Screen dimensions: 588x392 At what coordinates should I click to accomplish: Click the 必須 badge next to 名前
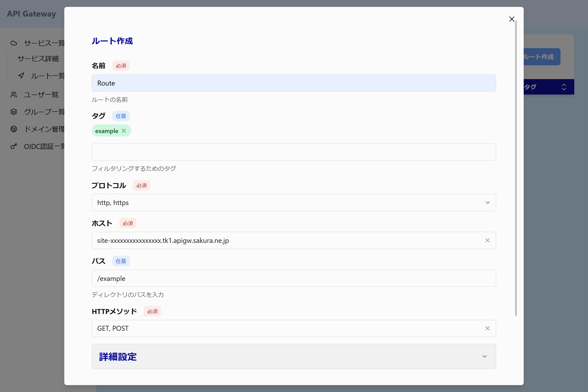point(121,66)
